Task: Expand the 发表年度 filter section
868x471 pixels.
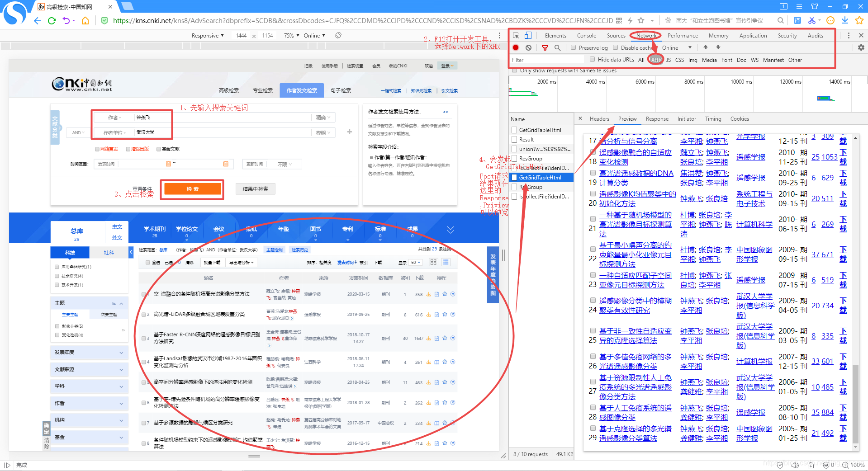Action: click(89, 352)
